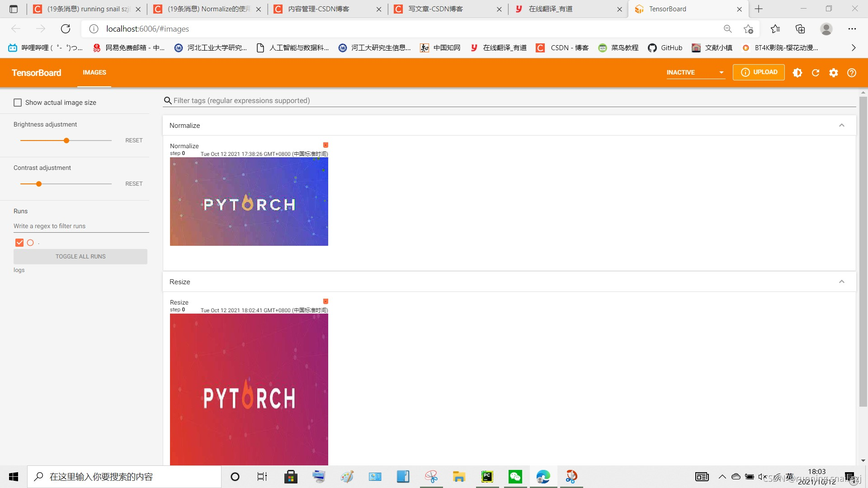Select the run's radio button

30,243
